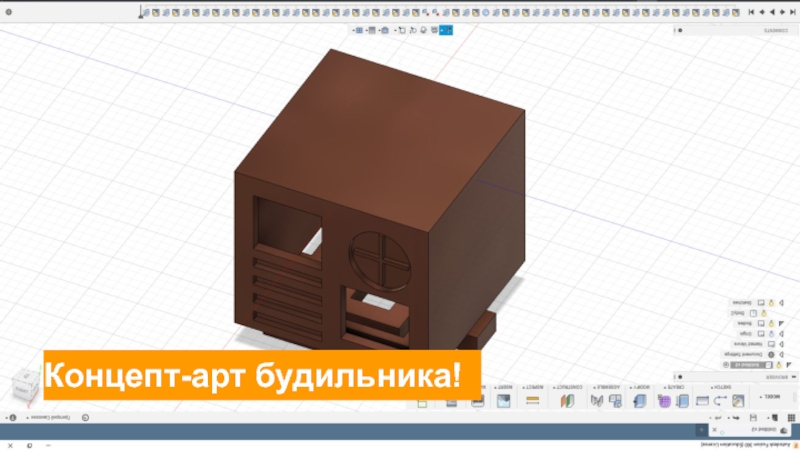Collapse the Bodies folder in the browser

point(784,322)
